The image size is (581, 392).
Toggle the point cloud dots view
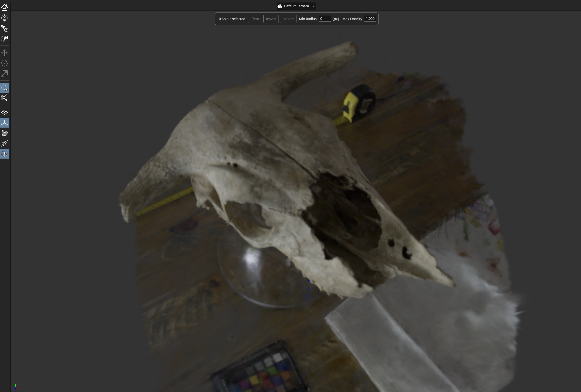coord(5,143)
